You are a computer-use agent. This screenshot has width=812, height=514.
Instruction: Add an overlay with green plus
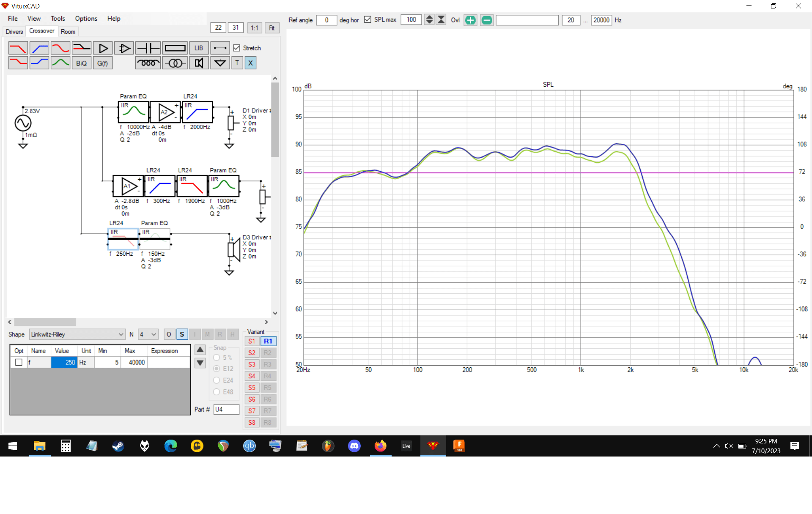(x=470, y=20)
